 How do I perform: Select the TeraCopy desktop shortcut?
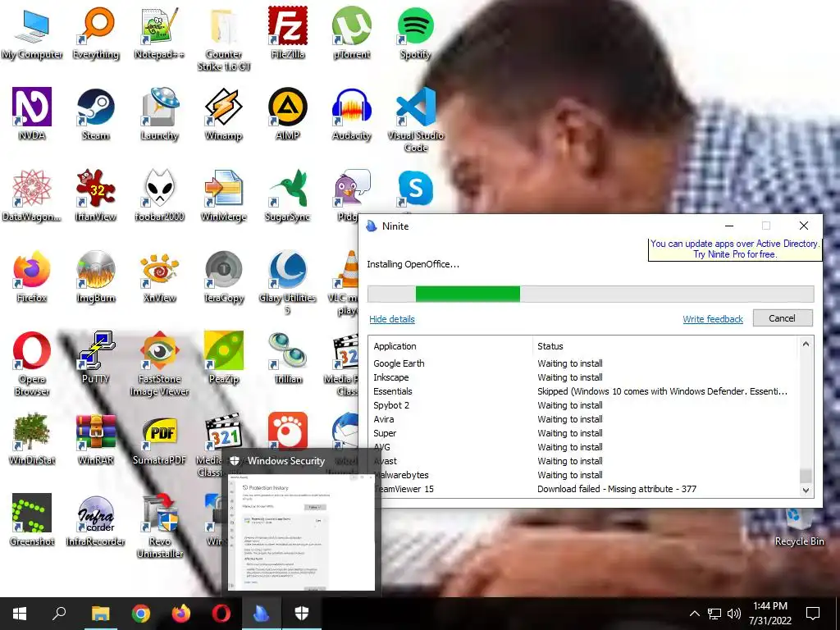(x=223, y=276)
